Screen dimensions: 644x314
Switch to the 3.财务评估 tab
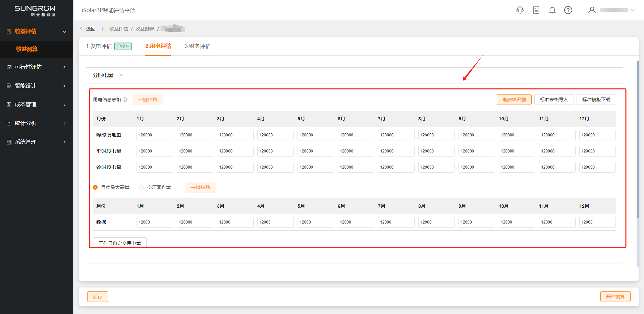pyautogui.click(x=198, y=46)
